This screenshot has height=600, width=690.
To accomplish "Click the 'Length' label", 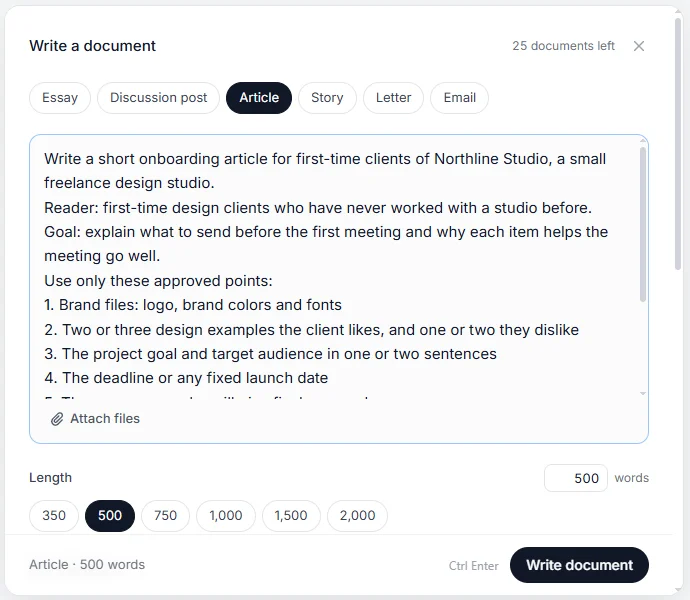I will tap(50, 478).
